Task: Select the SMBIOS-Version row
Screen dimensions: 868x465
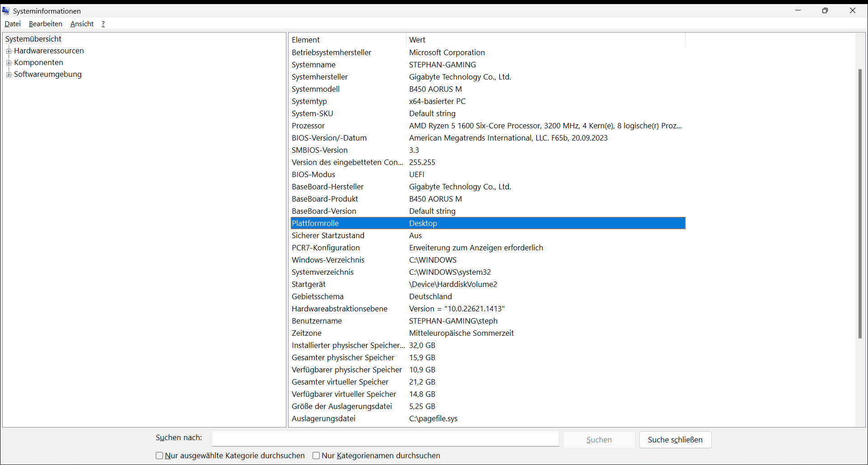Action: tap(488, 150)
